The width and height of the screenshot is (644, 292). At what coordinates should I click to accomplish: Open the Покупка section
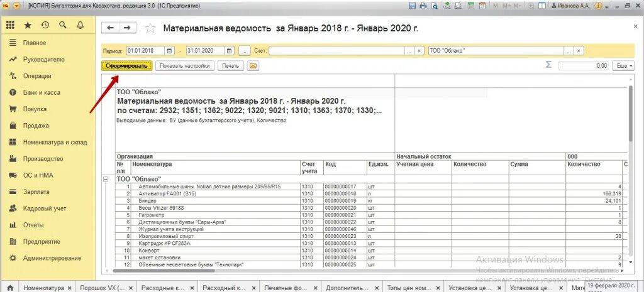click(35, 109)
